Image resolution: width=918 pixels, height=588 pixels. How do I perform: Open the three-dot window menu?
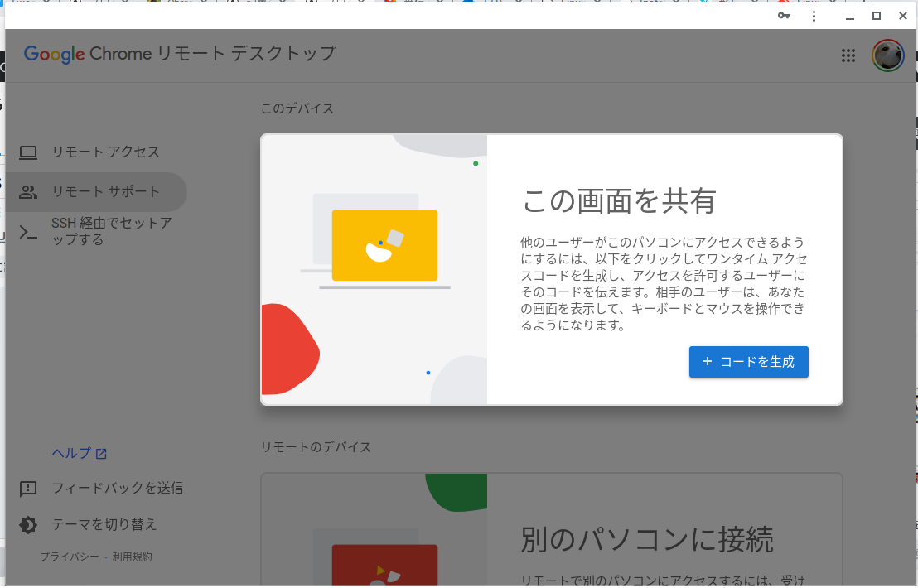point(814,16)
